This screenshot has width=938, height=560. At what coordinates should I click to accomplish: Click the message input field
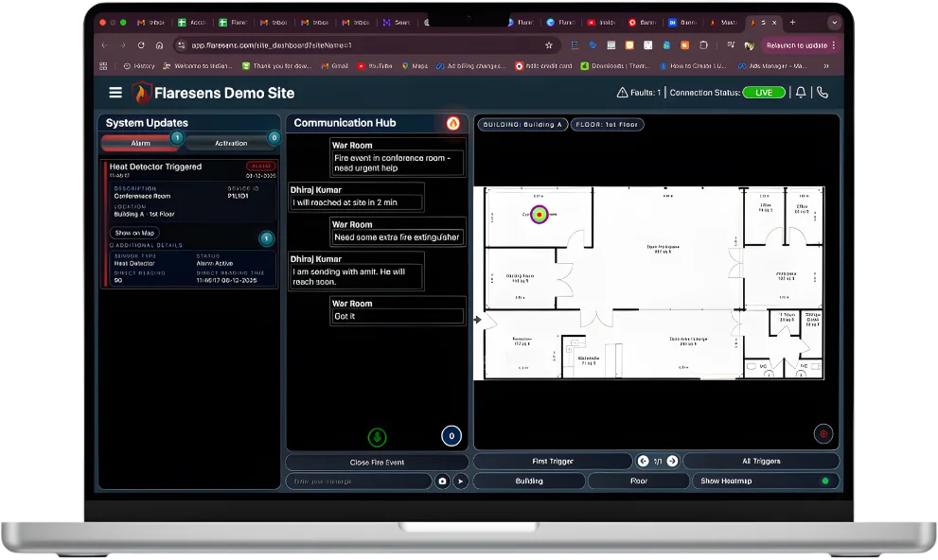(x=360, y=481)
